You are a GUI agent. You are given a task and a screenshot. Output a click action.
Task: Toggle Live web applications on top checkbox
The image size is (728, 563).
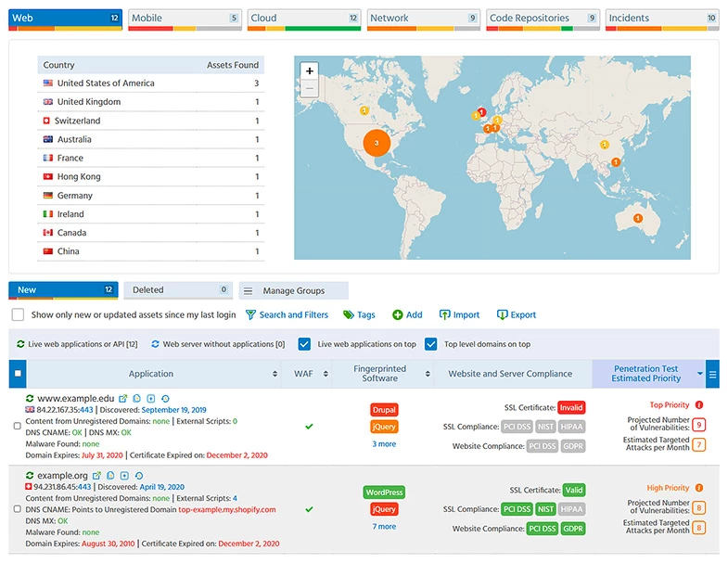tap(304, 344)
